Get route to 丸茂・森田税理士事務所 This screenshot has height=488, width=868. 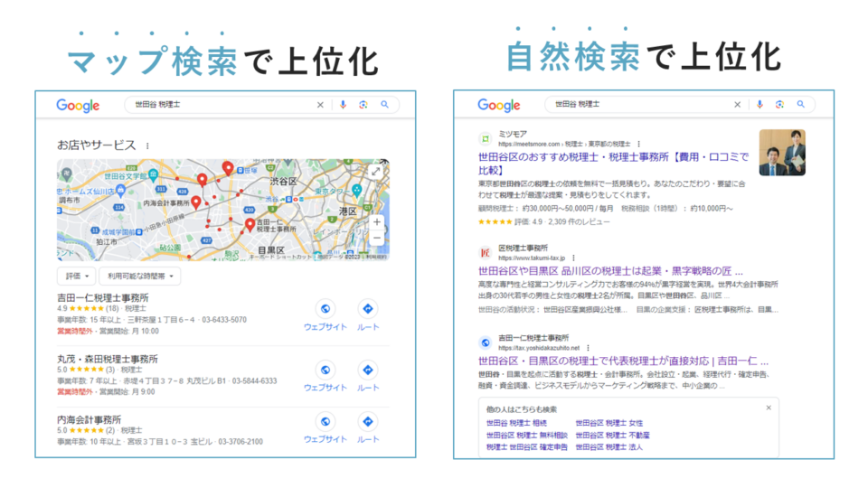click(x=368, y=375)
